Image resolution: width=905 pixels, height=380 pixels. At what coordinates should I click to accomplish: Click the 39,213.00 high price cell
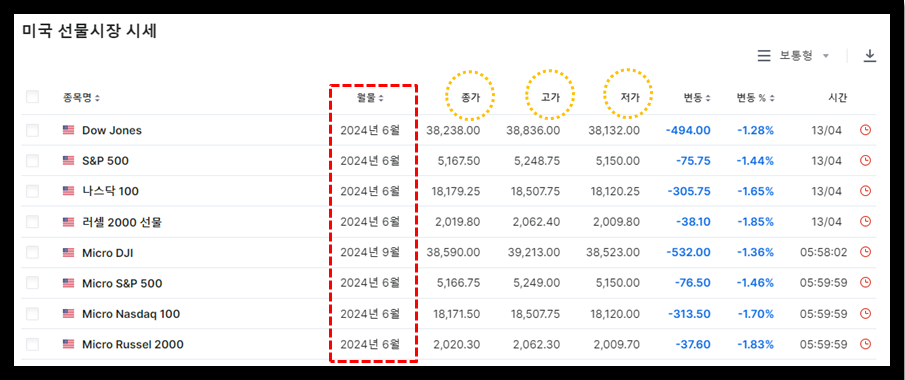coord(533,252)
